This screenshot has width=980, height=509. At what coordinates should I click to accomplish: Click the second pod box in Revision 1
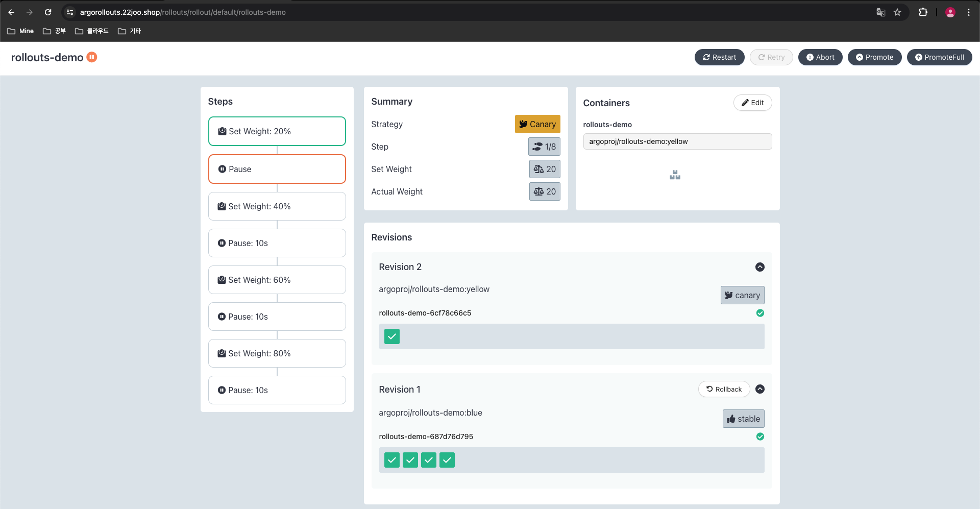410,460
